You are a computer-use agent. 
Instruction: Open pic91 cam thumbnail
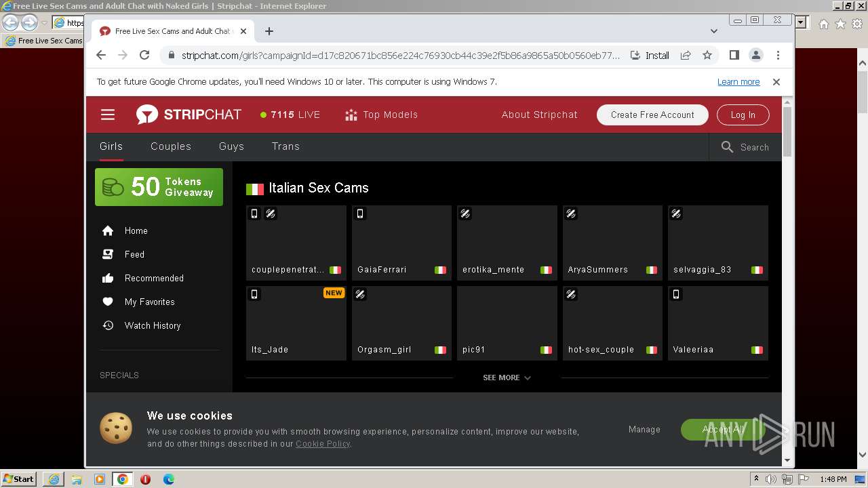(507, 323)
